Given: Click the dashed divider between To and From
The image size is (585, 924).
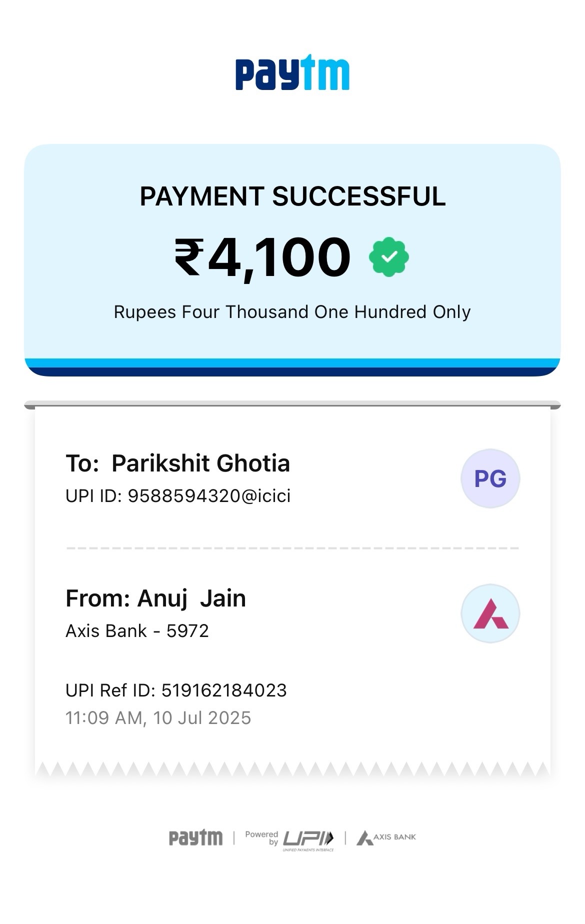Looking at the screenshot, I should coord(292,548).
